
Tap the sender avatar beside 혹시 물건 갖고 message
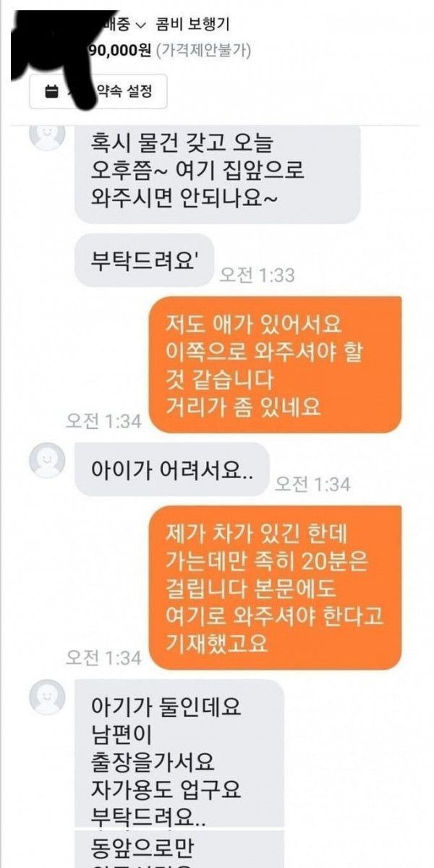48,135
